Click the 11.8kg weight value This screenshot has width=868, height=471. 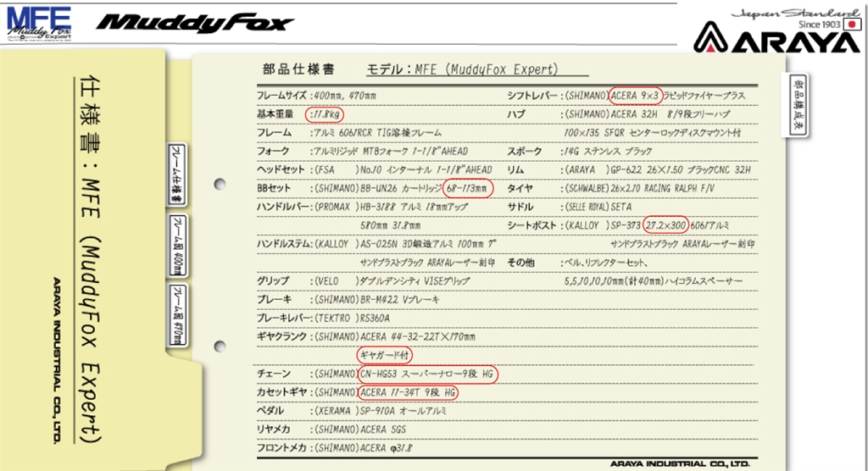[x=325, y=114]
